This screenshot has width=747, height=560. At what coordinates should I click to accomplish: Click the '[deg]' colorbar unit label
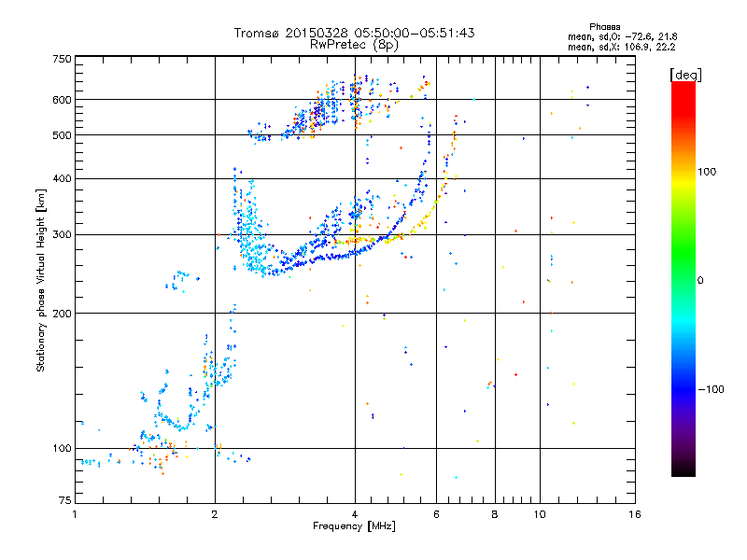click(685, 75)
